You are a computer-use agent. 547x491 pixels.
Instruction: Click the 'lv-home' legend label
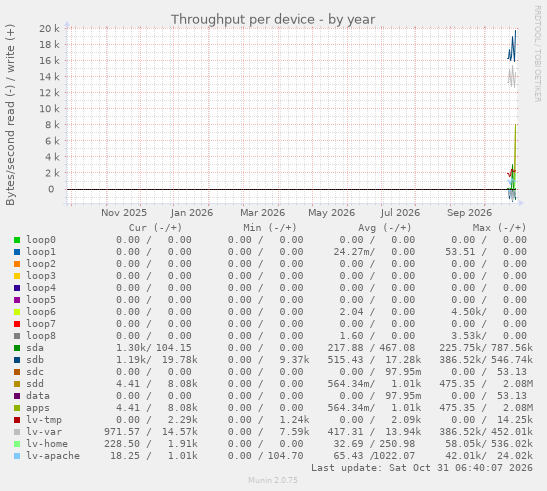tap(47, 444)
